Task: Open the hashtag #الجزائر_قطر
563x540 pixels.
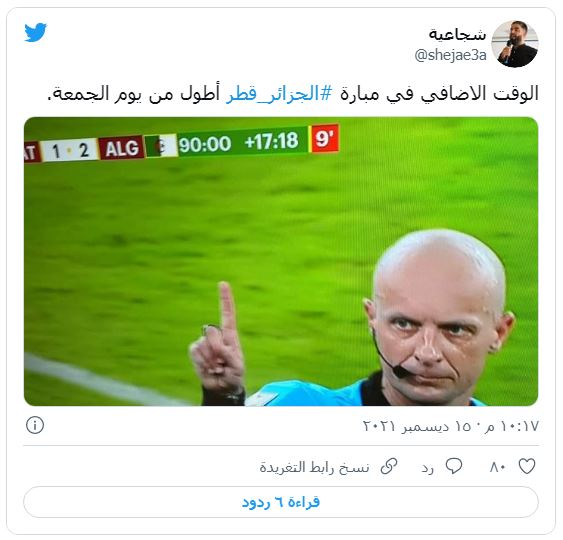Action: click(x=279, y=93)
